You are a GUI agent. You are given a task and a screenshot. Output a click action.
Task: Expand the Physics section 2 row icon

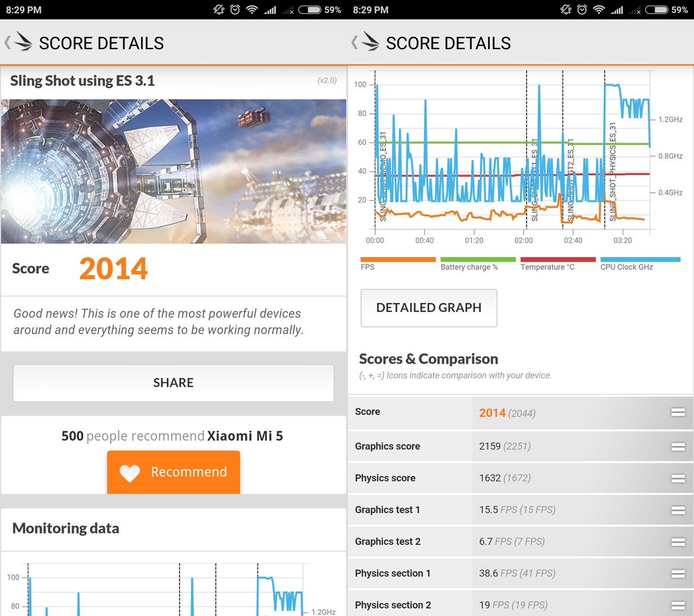[678, 605]
